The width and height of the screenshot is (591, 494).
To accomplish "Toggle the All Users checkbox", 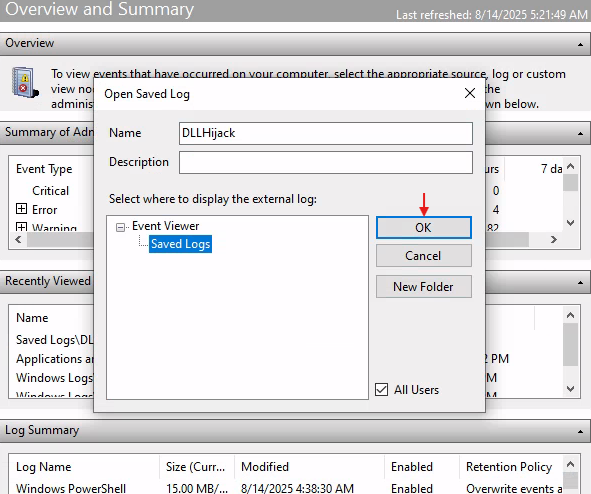I will coord(381,389).
